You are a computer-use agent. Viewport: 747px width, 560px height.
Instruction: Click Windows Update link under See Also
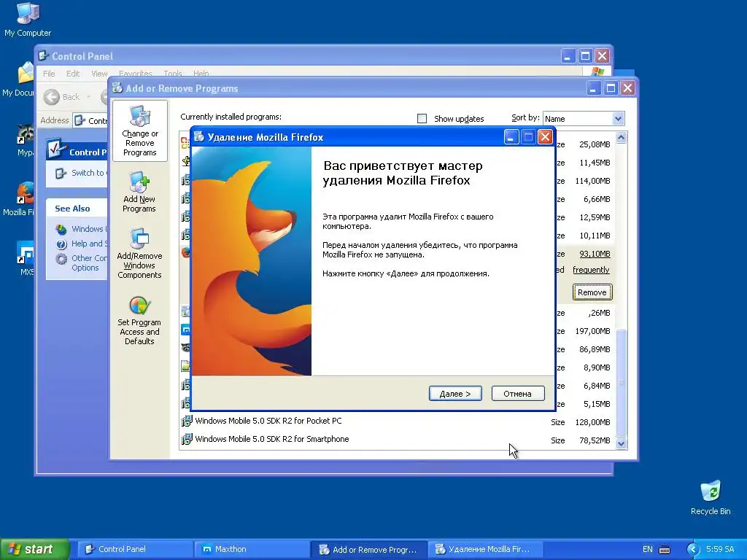pyautogui.click(x=89, y=229)
